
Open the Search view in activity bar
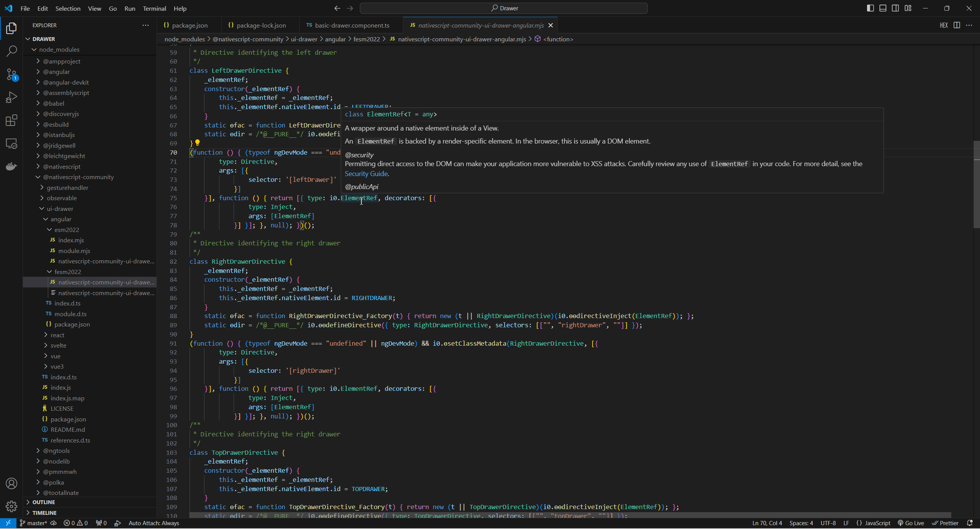(11, 51)
